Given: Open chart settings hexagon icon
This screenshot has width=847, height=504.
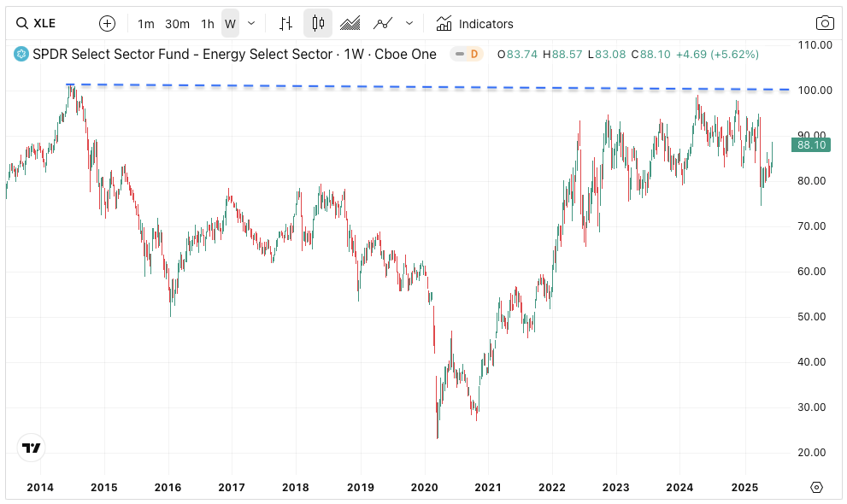Looking at the screenshot, I should click(x=816, y=487).
